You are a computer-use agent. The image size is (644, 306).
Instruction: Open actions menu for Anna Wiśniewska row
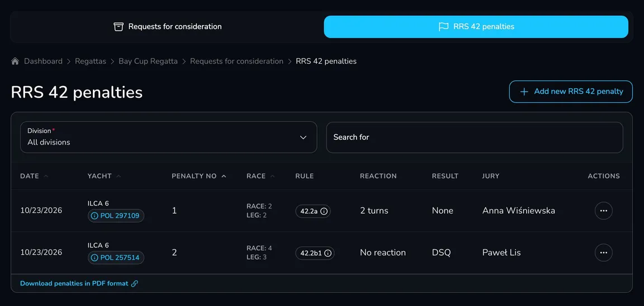click(x=603, y=211)
